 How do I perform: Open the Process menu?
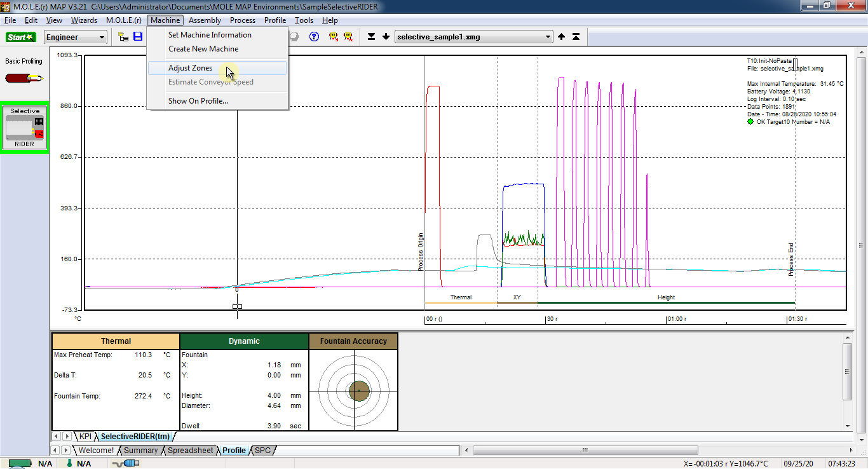tap(243, 20)
